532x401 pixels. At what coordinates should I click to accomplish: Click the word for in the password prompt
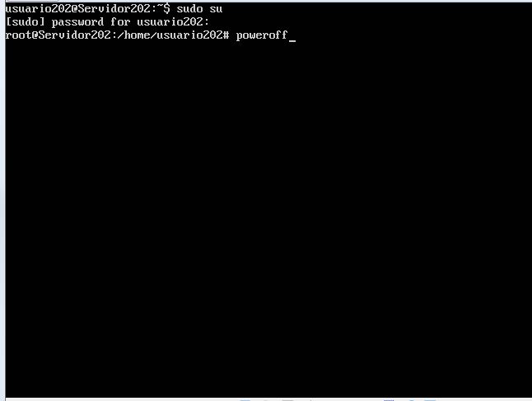click(x=120, y=21)
